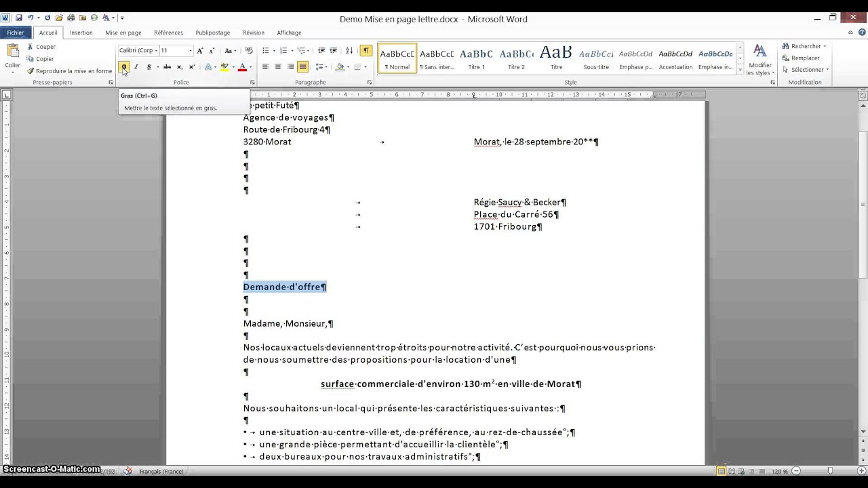
Task: Switch to the Révision tab
Action: (254, 33)
